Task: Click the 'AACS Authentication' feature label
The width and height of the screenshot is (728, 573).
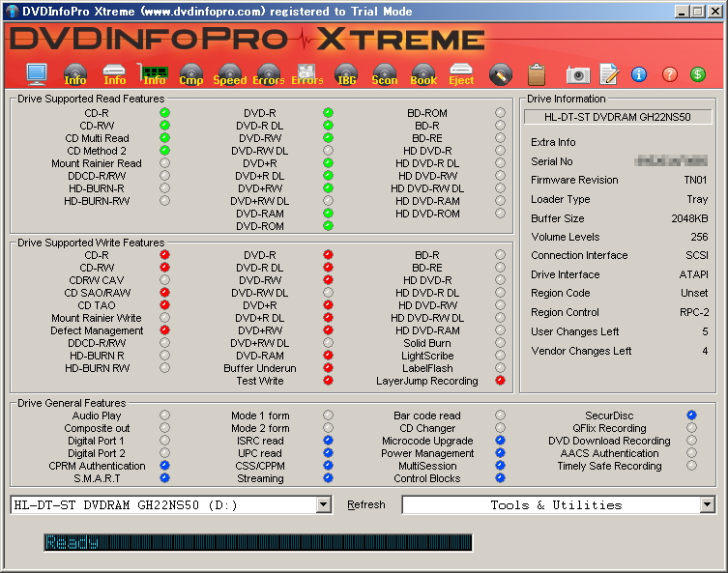Action: [609, 453]
